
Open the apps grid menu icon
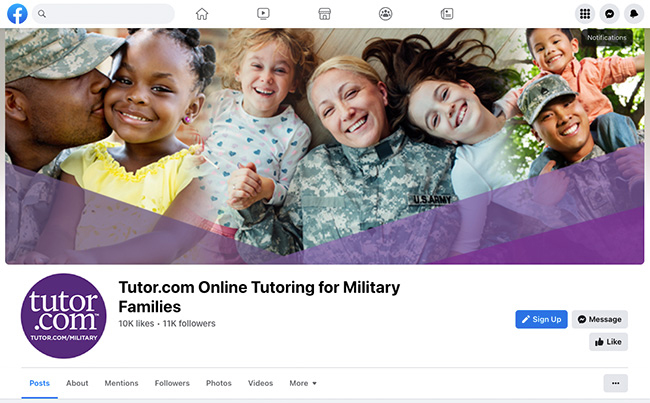(585, 14)
